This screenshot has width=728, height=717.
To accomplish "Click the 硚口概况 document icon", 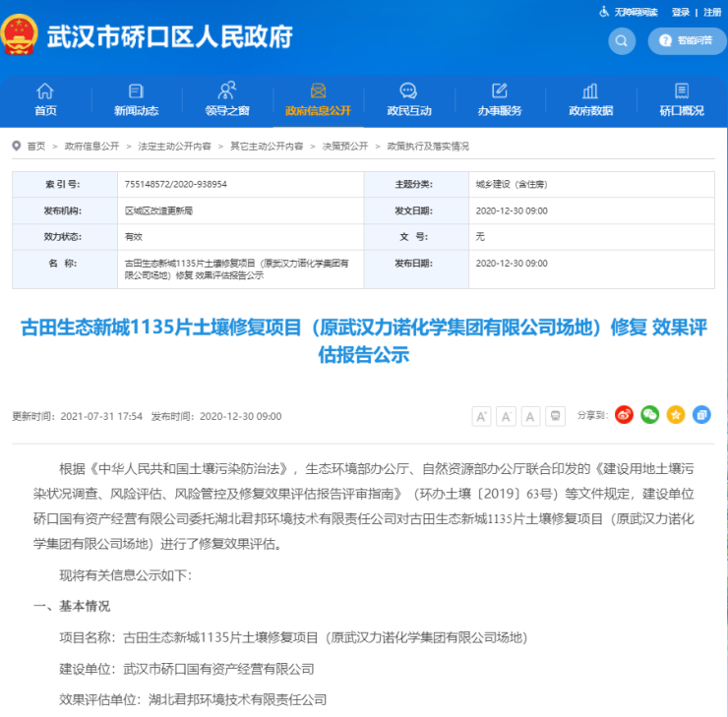I will [682, 90].
